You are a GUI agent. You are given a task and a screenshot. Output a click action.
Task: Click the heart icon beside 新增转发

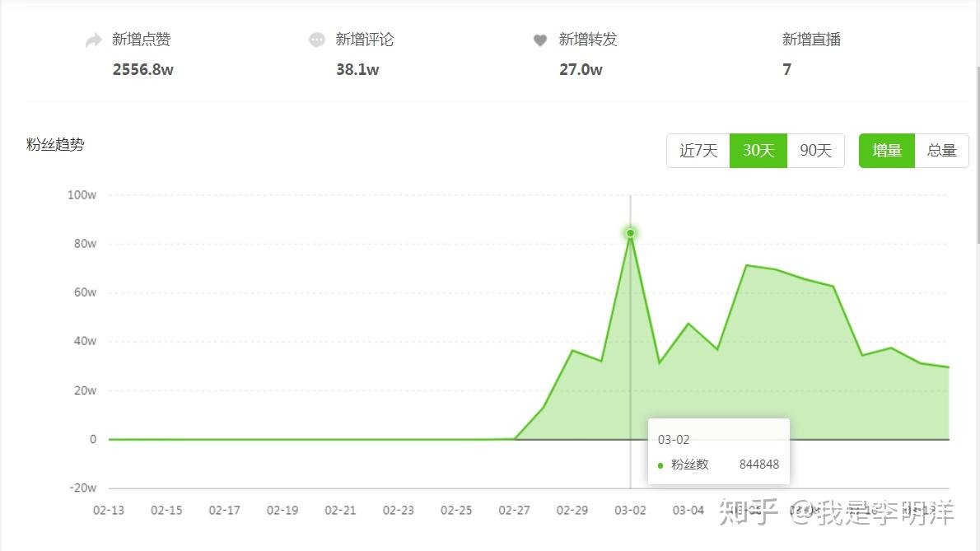pyautogui.click(x=540, y=40)
